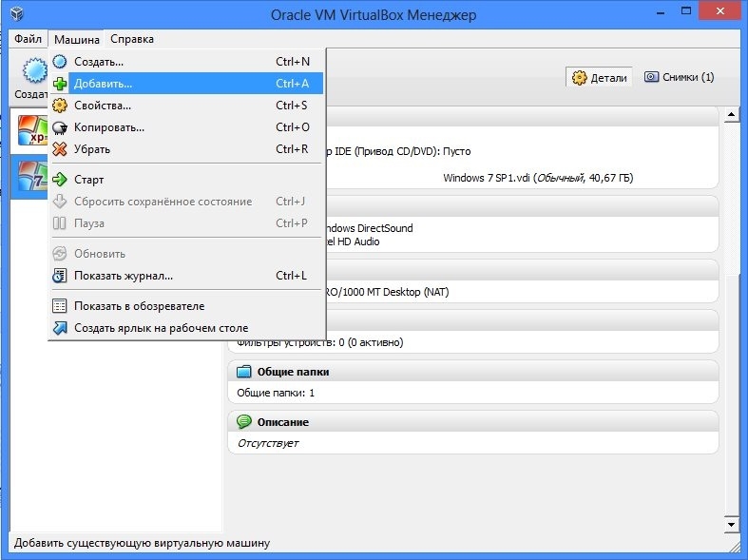Image resolution: width=748 pixels, height=560 pixels.
Task: Click the Создать toolbar button
Action: coord(29,77)
